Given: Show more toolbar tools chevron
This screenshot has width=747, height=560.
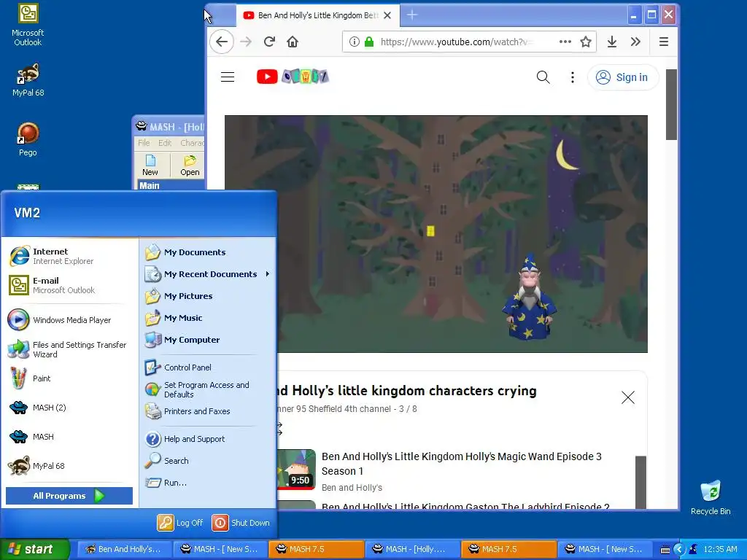Looking at the screenshot, I should [635, 42].
